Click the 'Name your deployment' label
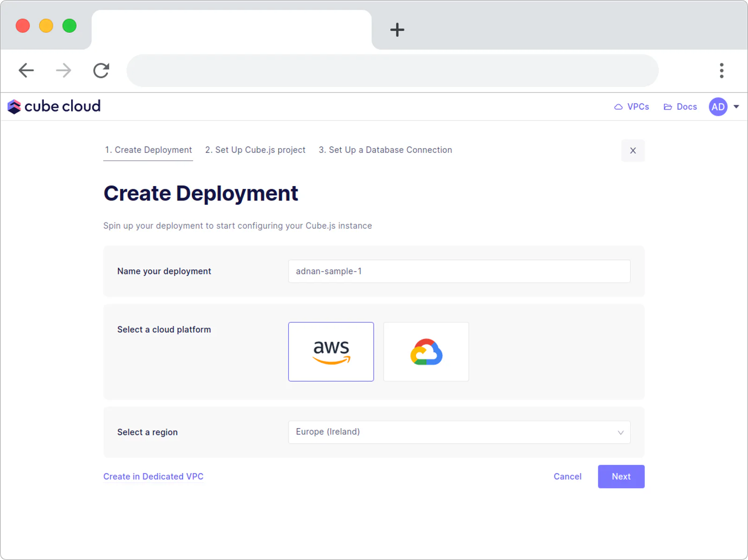This screenshot has width=748, height=560. click(x=164, y=271)
